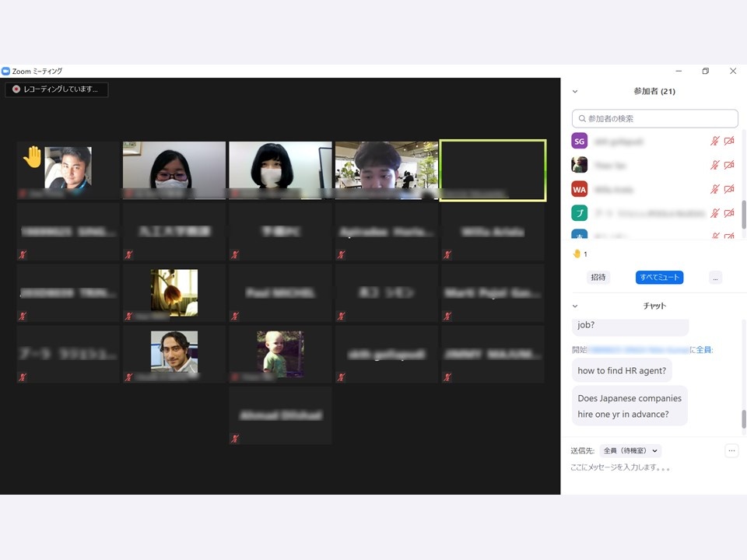This screenshot has height=560, width=747.
Task: Click the 送信先: label in chat
Action: point(583,450)
